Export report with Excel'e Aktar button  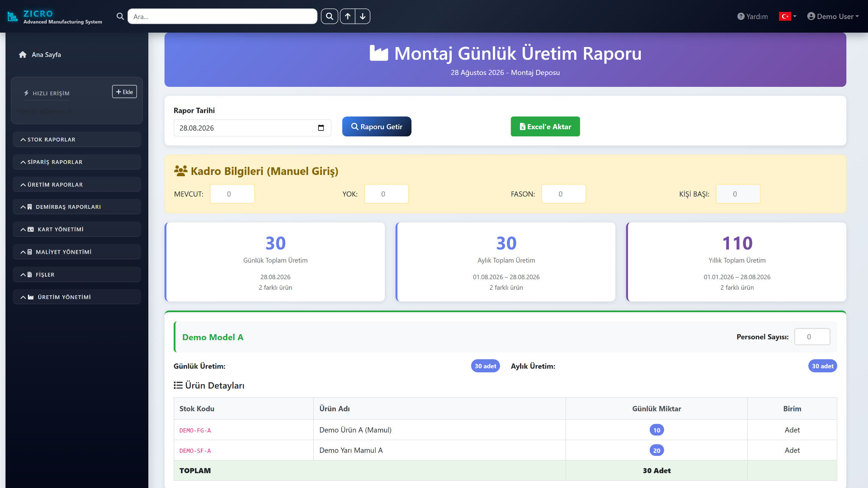coord(545,127)
